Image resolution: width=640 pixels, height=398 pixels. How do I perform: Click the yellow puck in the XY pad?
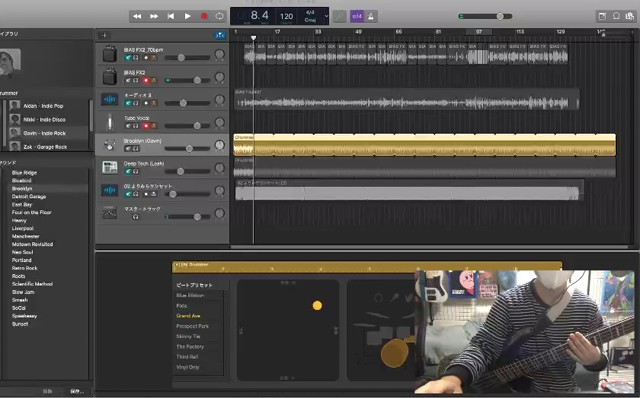[x=317, y=305]
